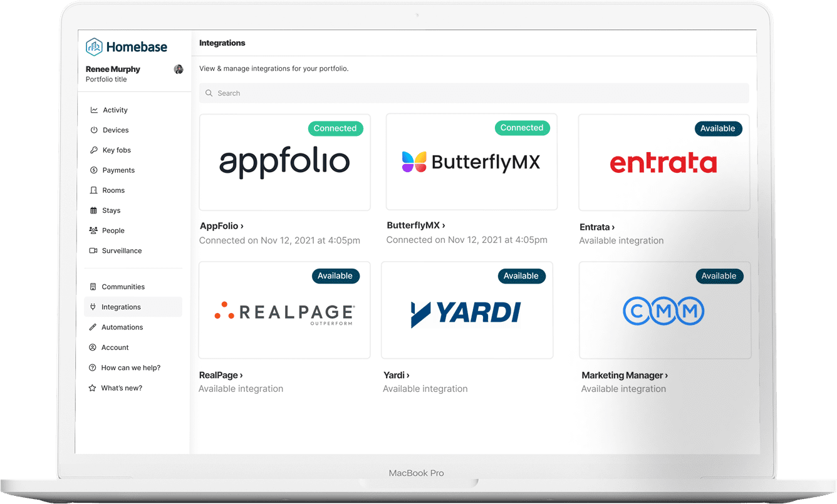Click ButterflyMX's Connected on Nov 12 text

pos(467,240)
